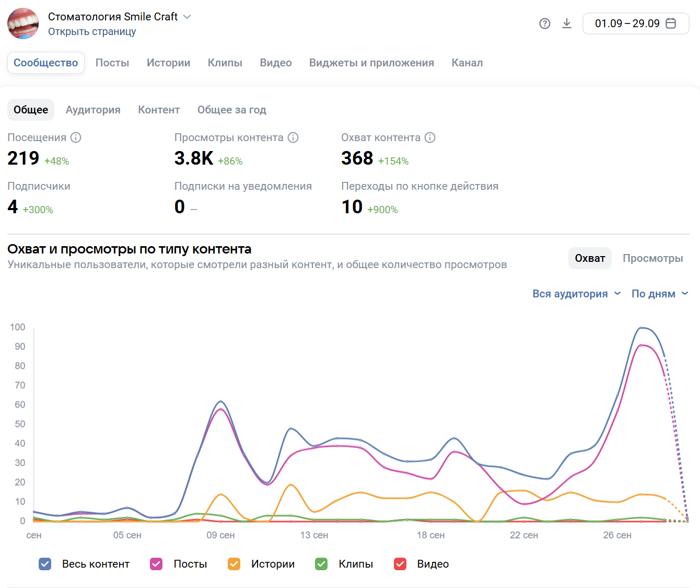700x588 pixels.
Task: Disable the Истории series checkbox
Action: point(234,564)
